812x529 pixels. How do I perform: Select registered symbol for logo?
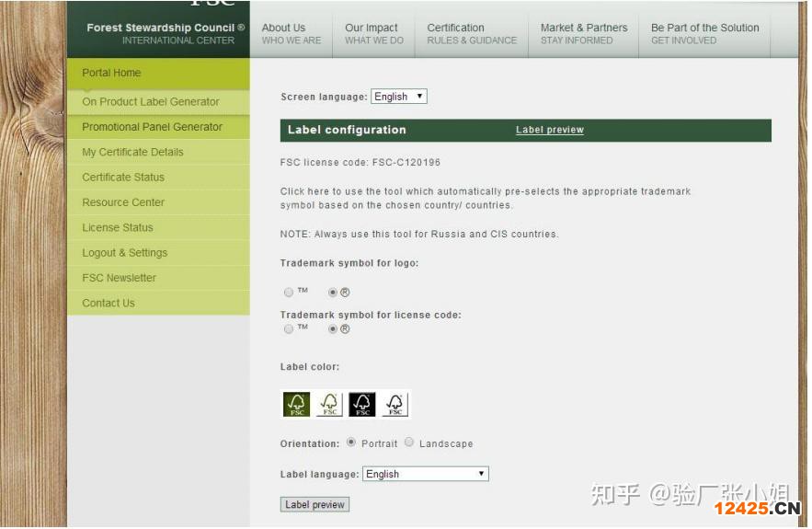(x=334, y=293)
